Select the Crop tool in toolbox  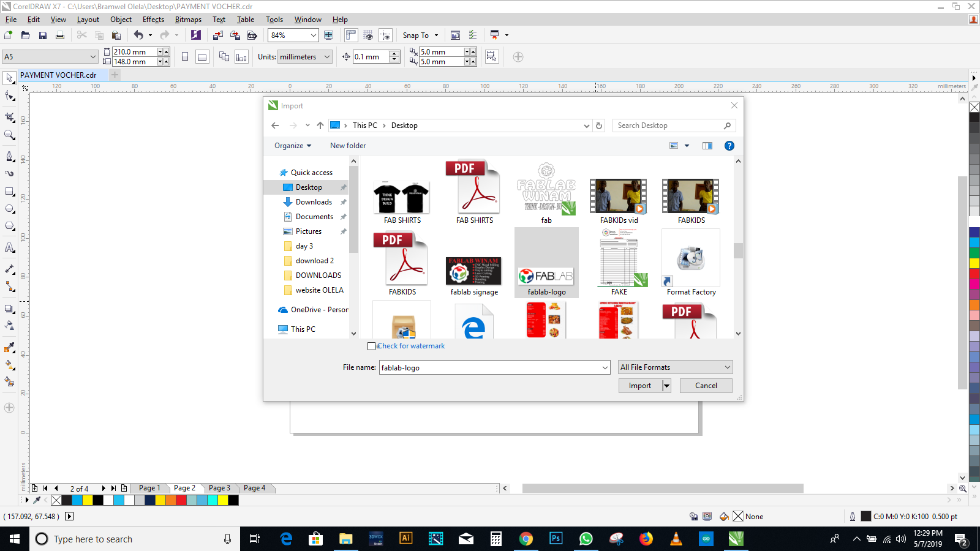[9, 116]
